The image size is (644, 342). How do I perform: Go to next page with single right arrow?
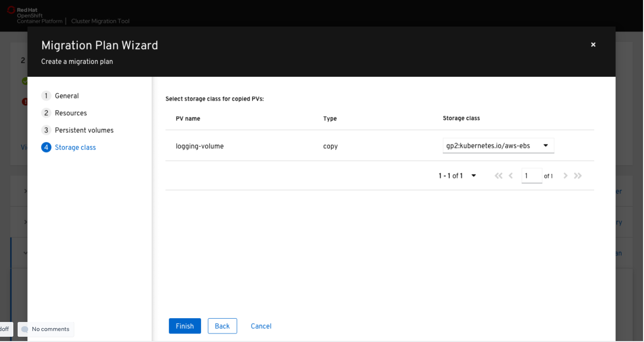pos(565,176)
